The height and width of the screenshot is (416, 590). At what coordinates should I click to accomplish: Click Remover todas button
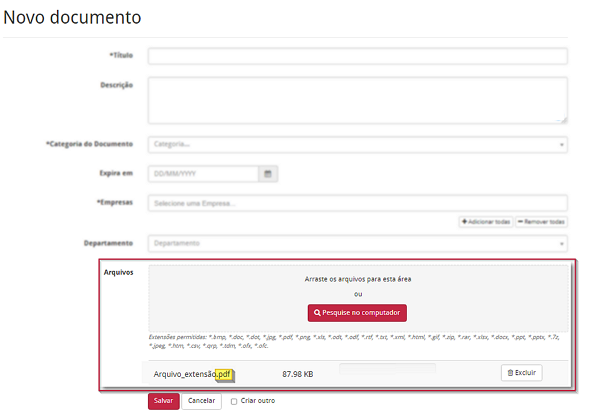541,222
